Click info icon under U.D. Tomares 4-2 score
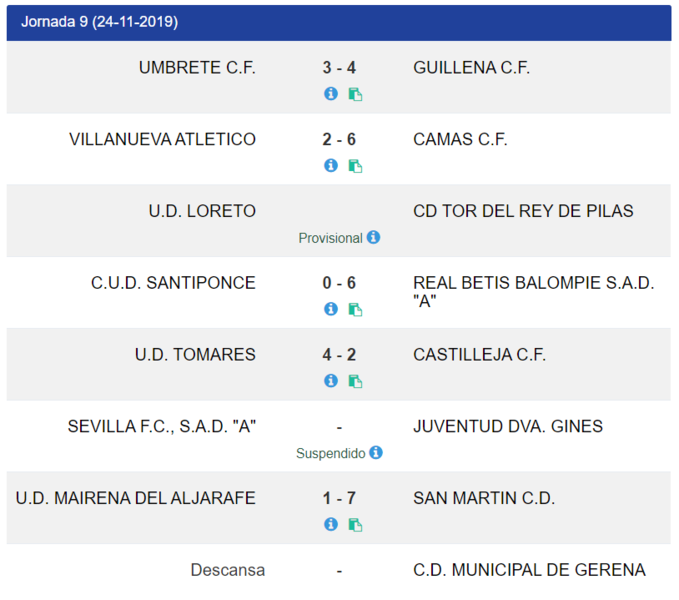 click(x=331, y=381)
